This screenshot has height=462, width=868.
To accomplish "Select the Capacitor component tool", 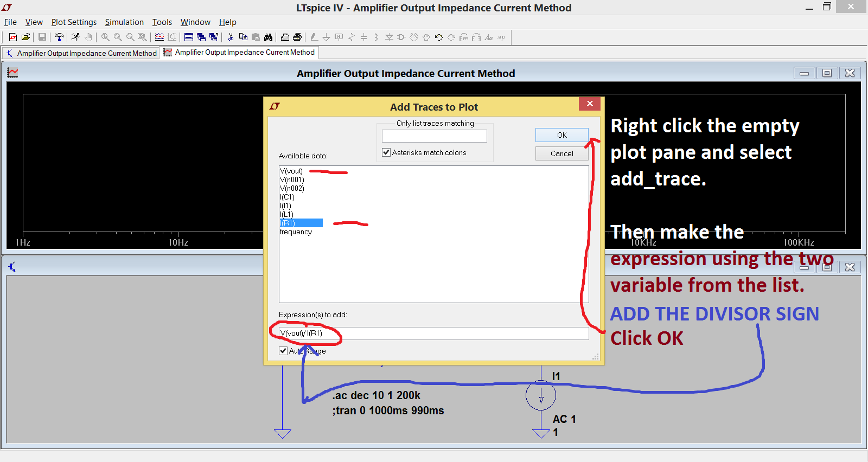I will pyautogui.click(x=364, y=37).
